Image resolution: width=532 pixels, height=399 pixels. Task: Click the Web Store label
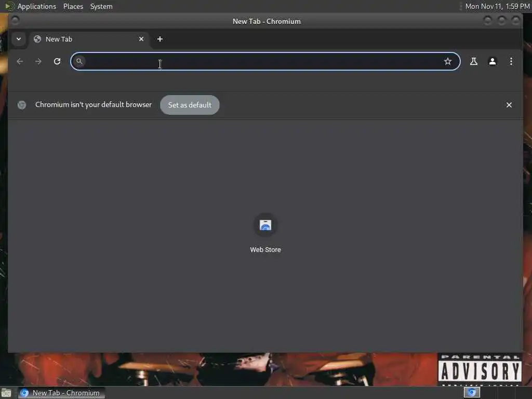265,250
